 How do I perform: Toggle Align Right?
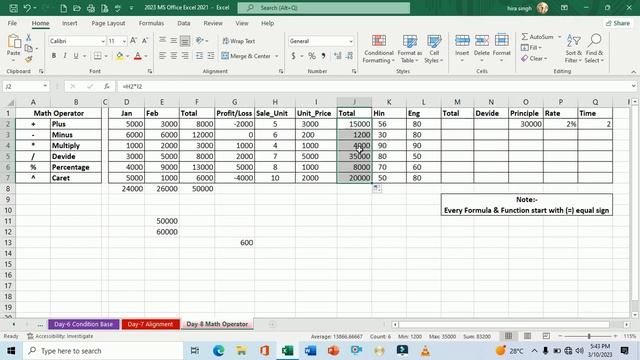tap(185, 56)
